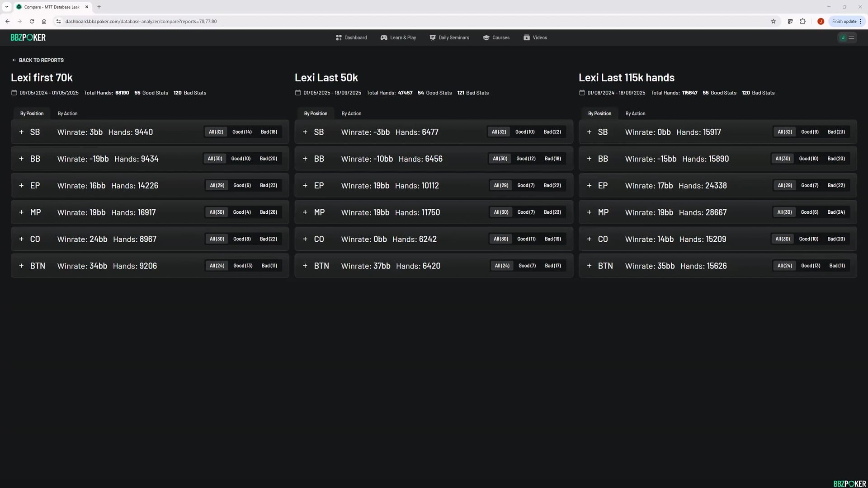This screenshot has height=488, width=868.
Task: Click the Finish update button
Action: pyautogui.click(x=844, y=21)
